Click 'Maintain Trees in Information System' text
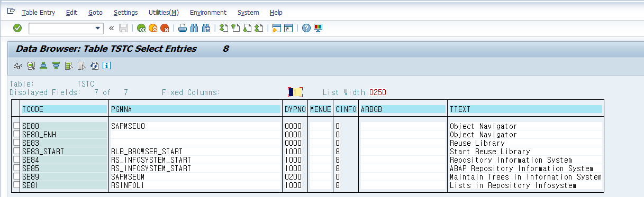The image size is (644, 197). point(525,177)
